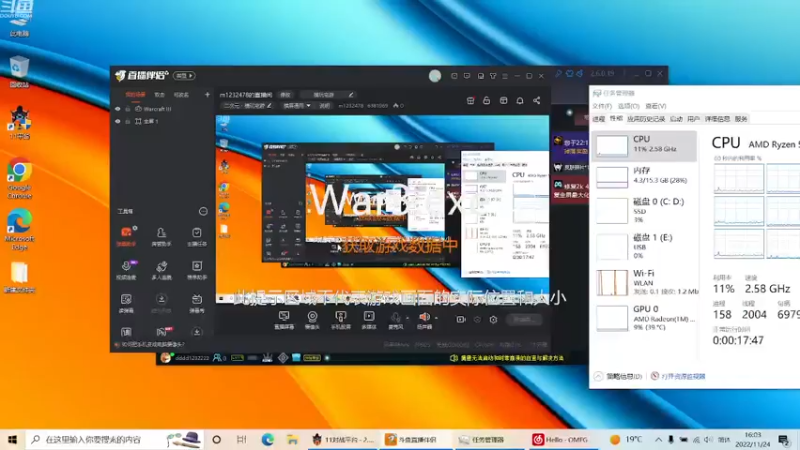Open Google Chrome from the desktop
Viewport: 800px width, 450px height.
[x=19, y=178]
